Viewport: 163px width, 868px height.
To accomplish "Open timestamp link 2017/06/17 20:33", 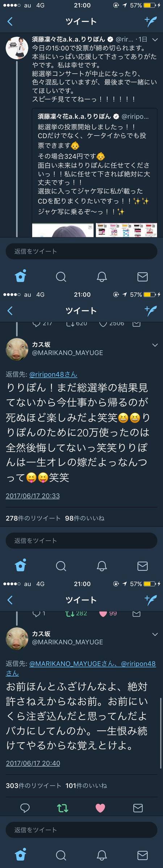I will coord(33,496).
